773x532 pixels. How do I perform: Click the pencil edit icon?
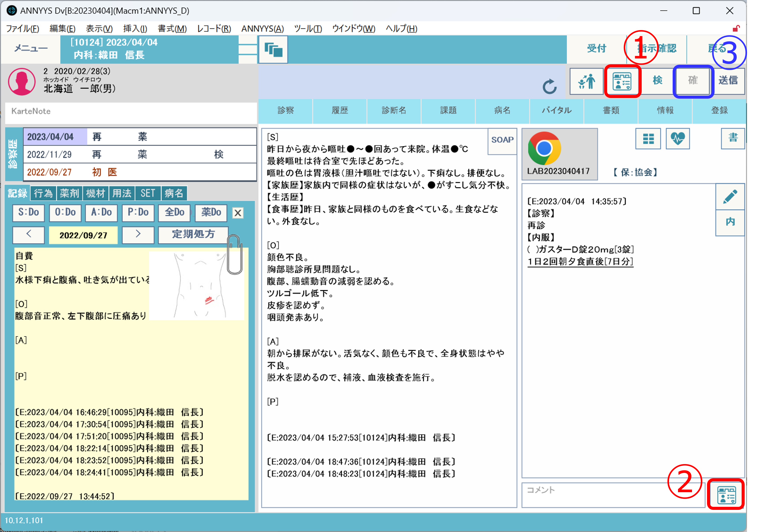(730, 197)
